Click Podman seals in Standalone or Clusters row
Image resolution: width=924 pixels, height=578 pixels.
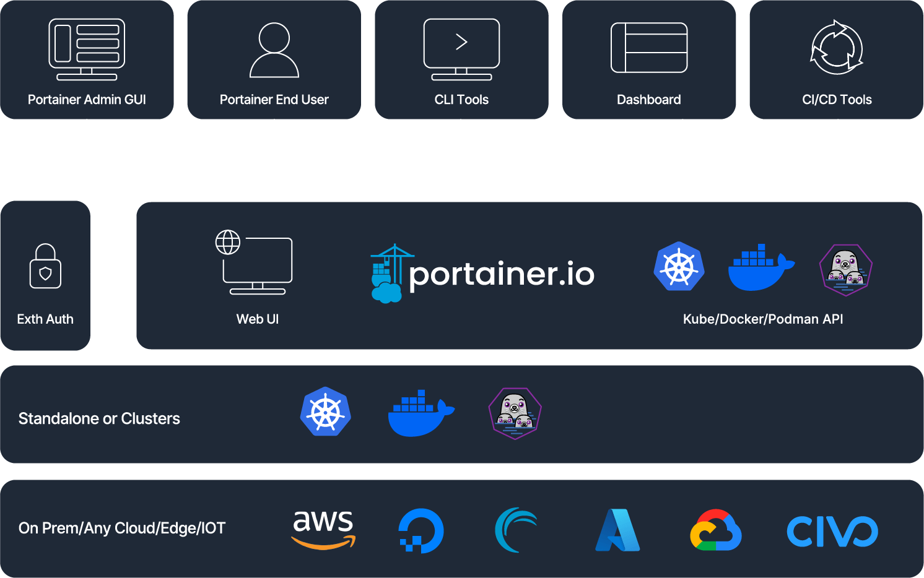tap(515, 413)
